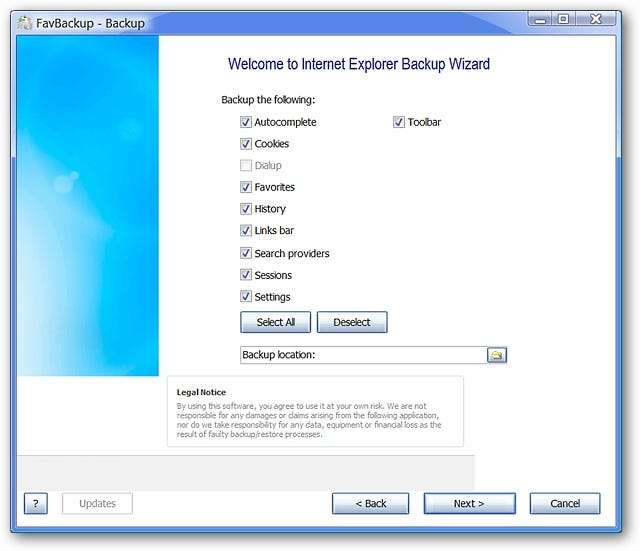Toggle the Toolbar checkbox

pyautogui.click(x=399, y=122)
